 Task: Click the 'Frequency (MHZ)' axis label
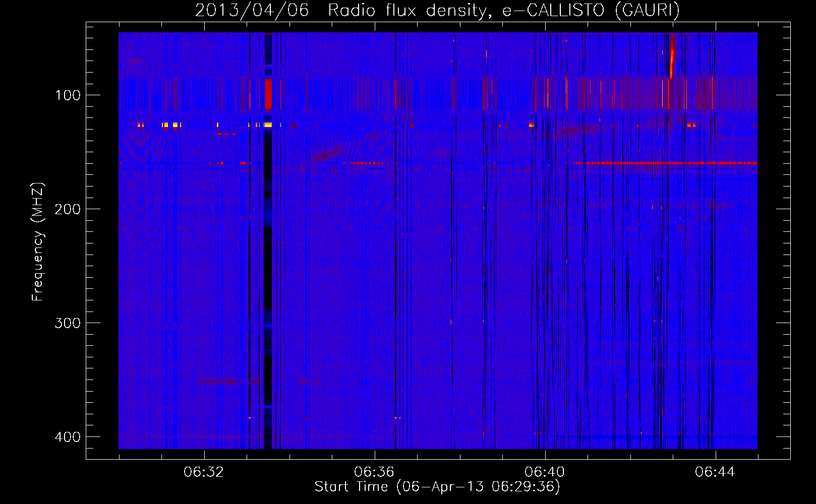tap(38, 242)
